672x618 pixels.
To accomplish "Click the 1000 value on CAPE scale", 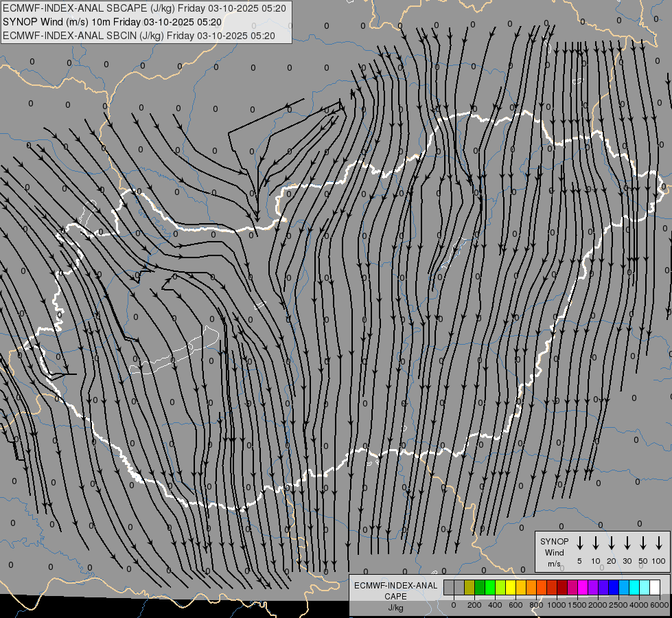I will (557, 605).
